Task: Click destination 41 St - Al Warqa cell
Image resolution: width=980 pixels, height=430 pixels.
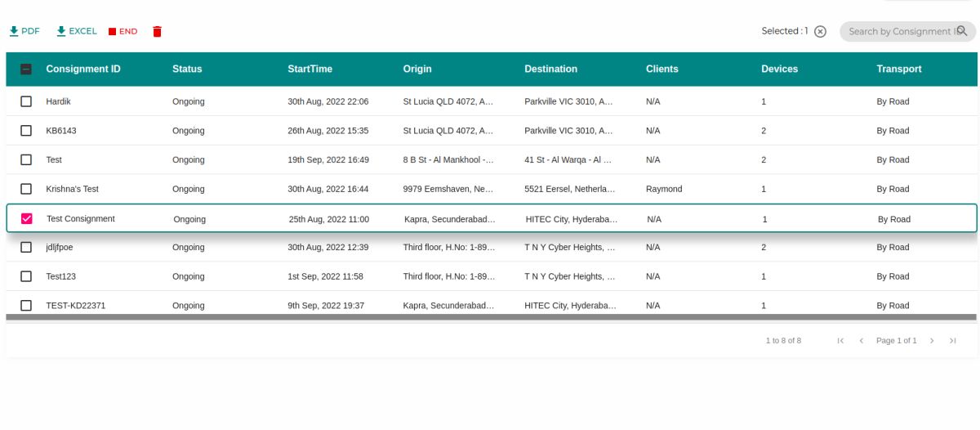Action: (x=568, y=159)
